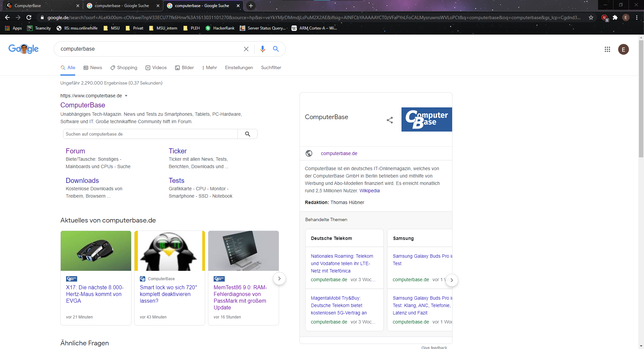This screenshot has width=644, height=349.
Task: Click the Give feedback link
Action: pyautogui.click(x=434, y=347)
